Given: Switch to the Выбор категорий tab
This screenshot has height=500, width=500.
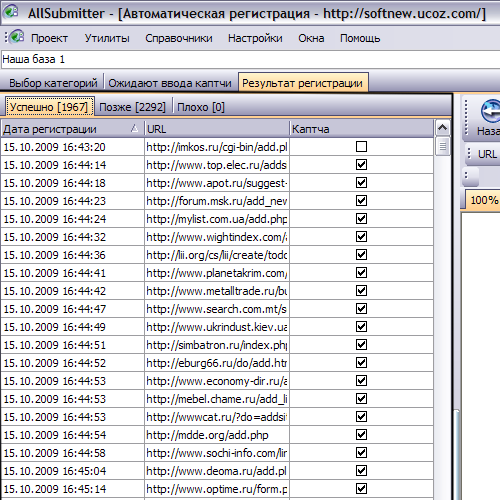Looking at the screenshot, I should click(53, 83).
